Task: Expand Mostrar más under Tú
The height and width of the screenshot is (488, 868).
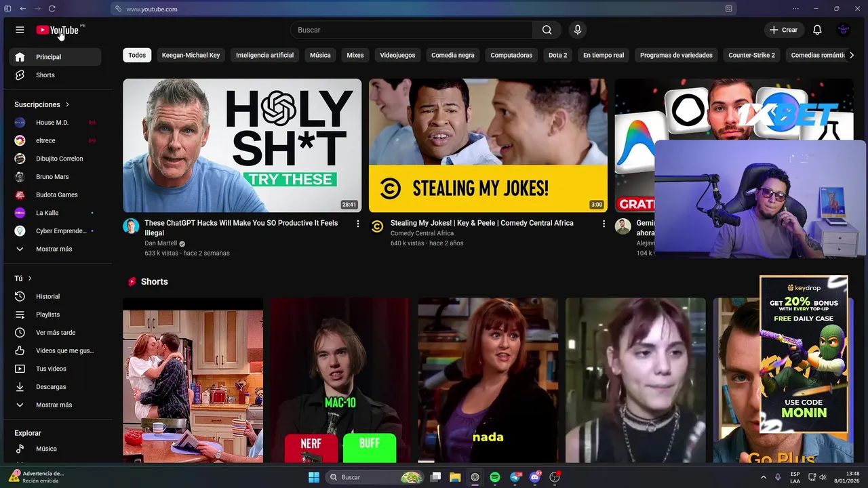Action: pyautogui.click(x=56, y=405)
